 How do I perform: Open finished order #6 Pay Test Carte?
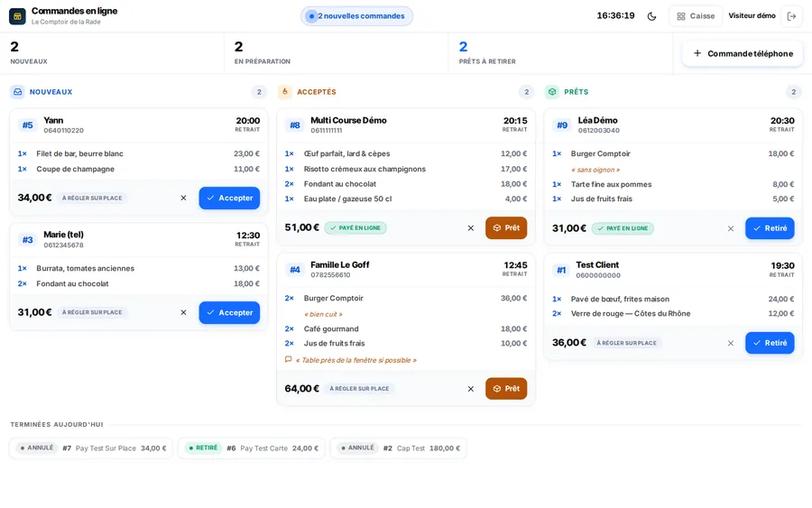[252, 448]
